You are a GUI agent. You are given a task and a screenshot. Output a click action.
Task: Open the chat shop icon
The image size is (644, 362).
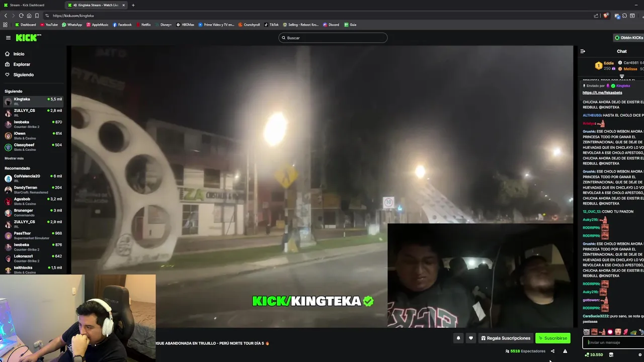coord(611,355)
